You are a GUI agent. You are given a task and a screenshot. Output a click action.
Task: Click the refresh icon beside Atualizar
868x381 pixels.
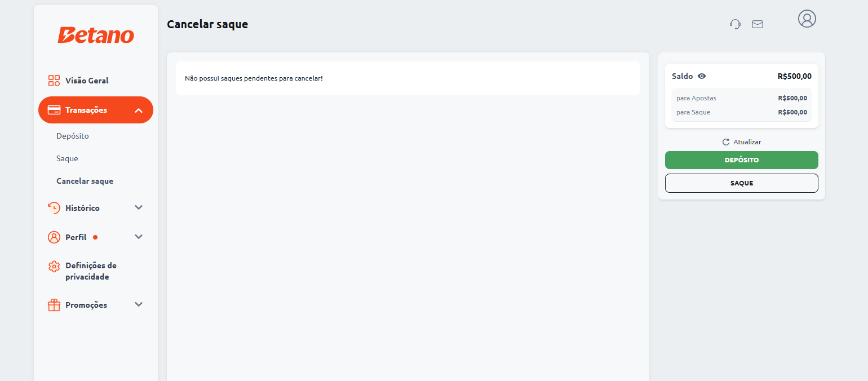tap(726, 142)
